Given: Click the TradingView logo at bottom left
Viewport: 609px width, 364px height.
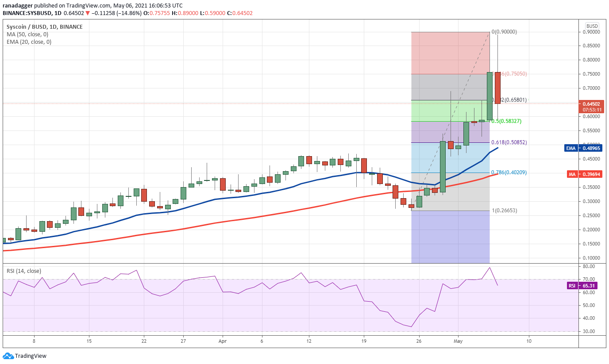Looking at the screenshot, I should coord(24,356).
